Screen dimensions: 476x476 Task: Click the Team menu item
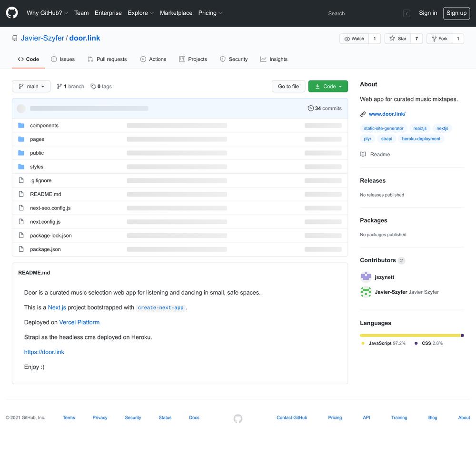click(82, 13)
